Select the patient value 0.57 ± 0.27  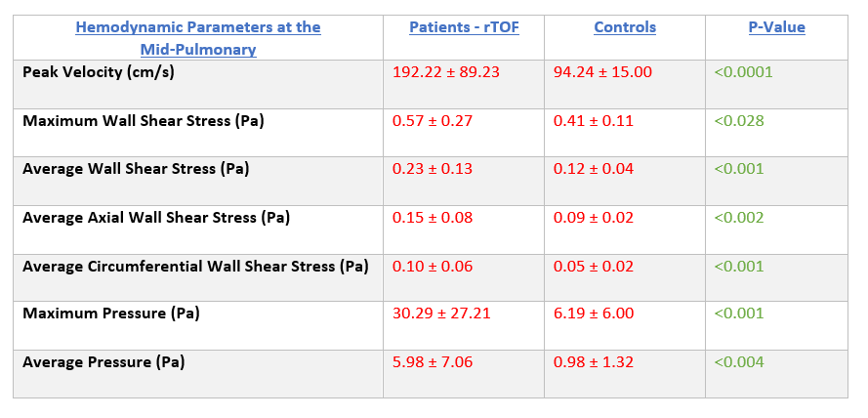click(x=433, y=121)
